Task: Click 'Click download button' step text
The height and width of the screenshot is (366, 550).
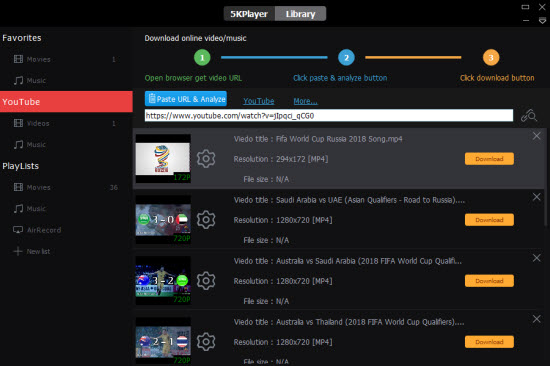Action: click(x=497, y=78)
